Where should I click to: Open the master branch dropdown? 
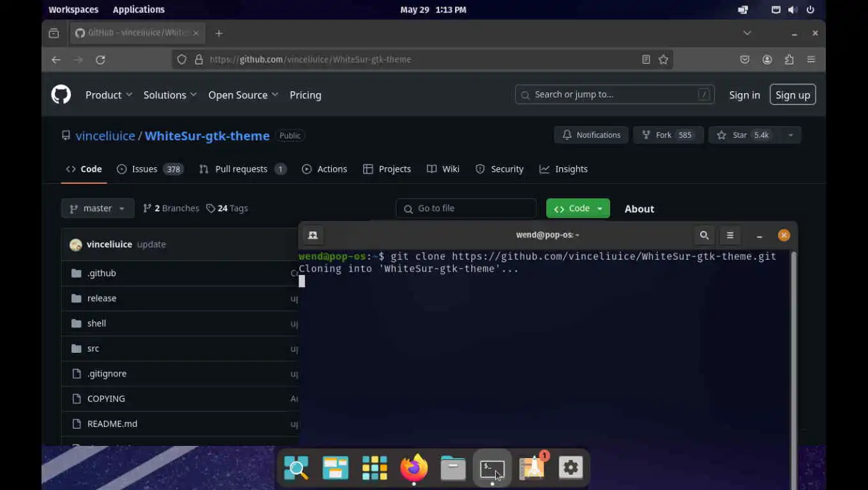coord(98,208)
